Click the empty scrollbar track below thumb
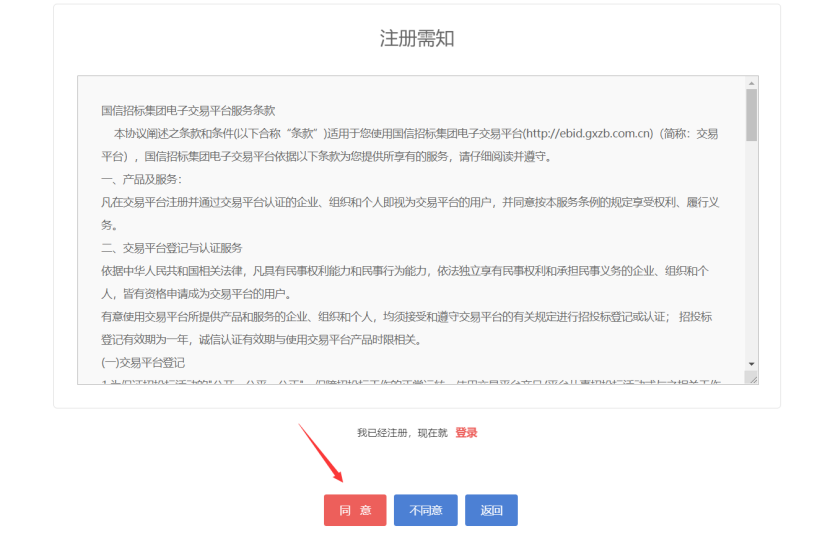 coord(751,250)
